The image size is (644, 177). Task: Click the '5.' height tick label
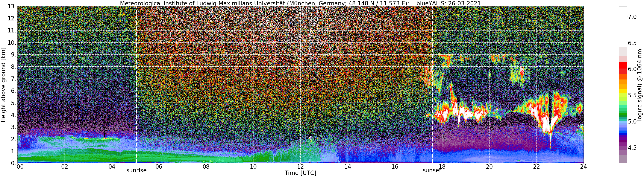point(14,103)
